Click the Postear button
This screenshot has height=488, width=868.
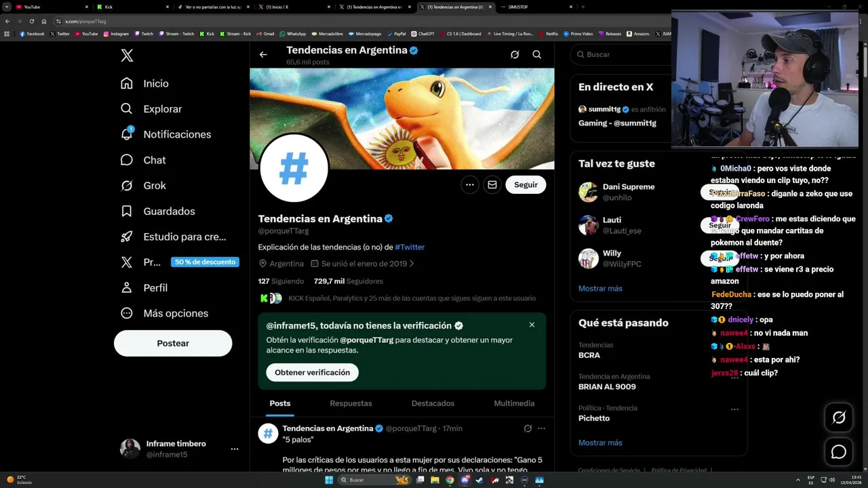click(173, 344)
